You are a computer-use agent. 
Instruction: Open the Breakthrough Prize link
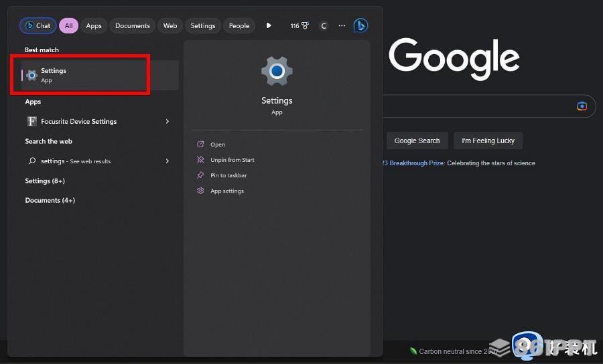pyautogui.click(x=413, y=163)
